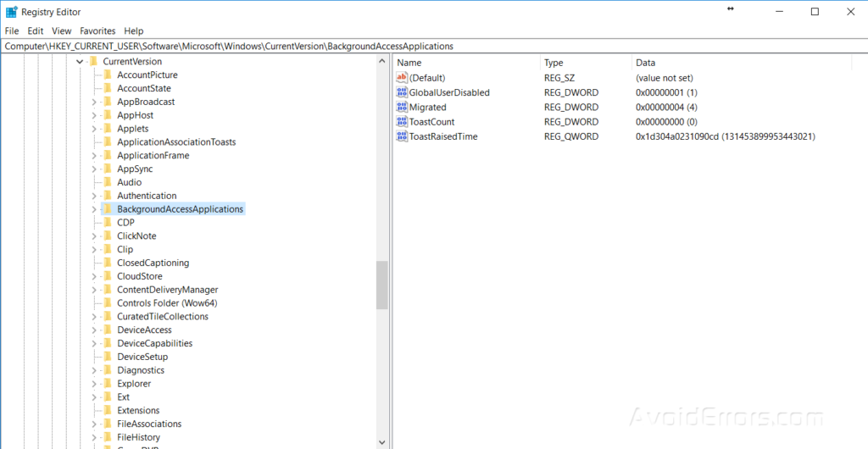This screenshot has height=449, width=868.
Task: Select the CloudStore key in tree
Action: [139, 276]
